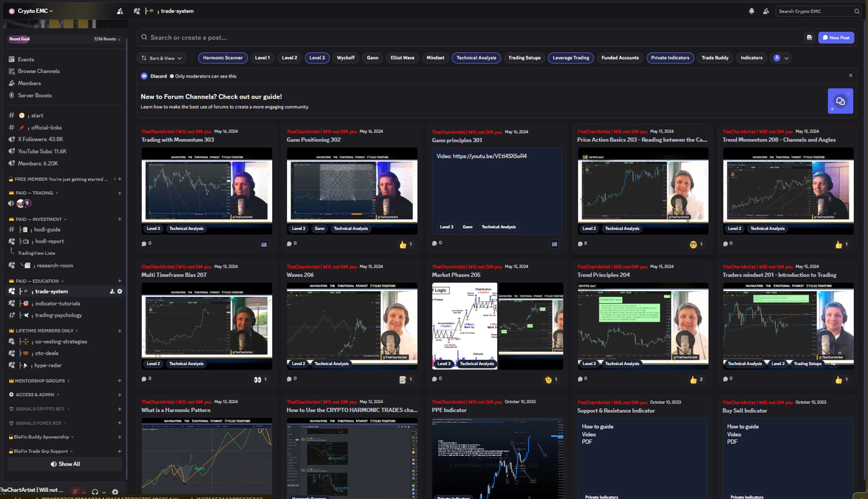Click the eyes reaction on Multi Timeframe Bias 207

(x=260, y=379)
